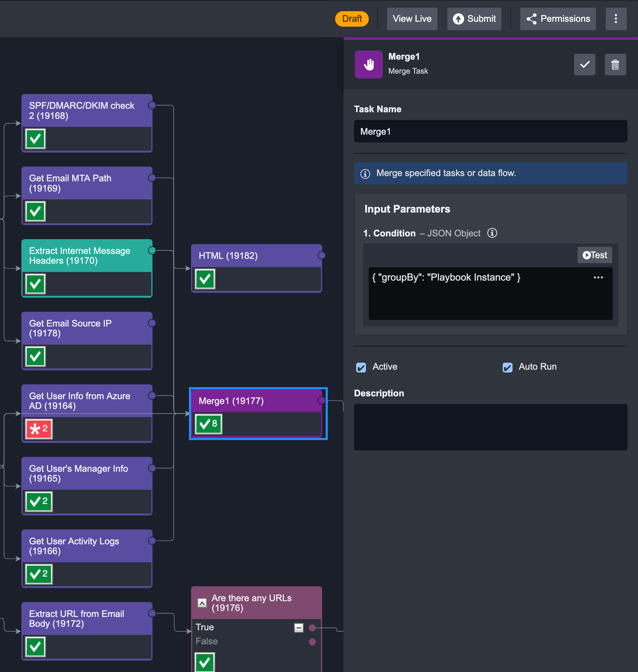Click the minus toggle on the True branch
Screen dimensions: 638x672
tap(299, 628)
